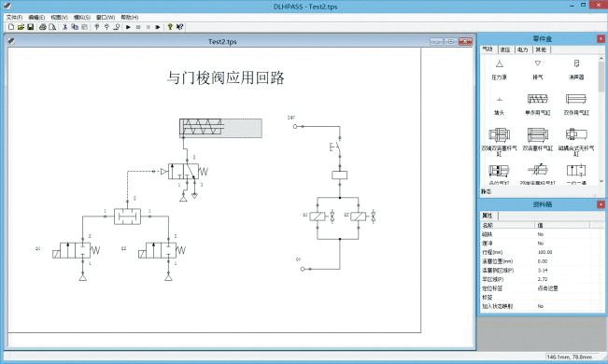
Task: Click the Print toolbar icon
Action: pos(43,27)
